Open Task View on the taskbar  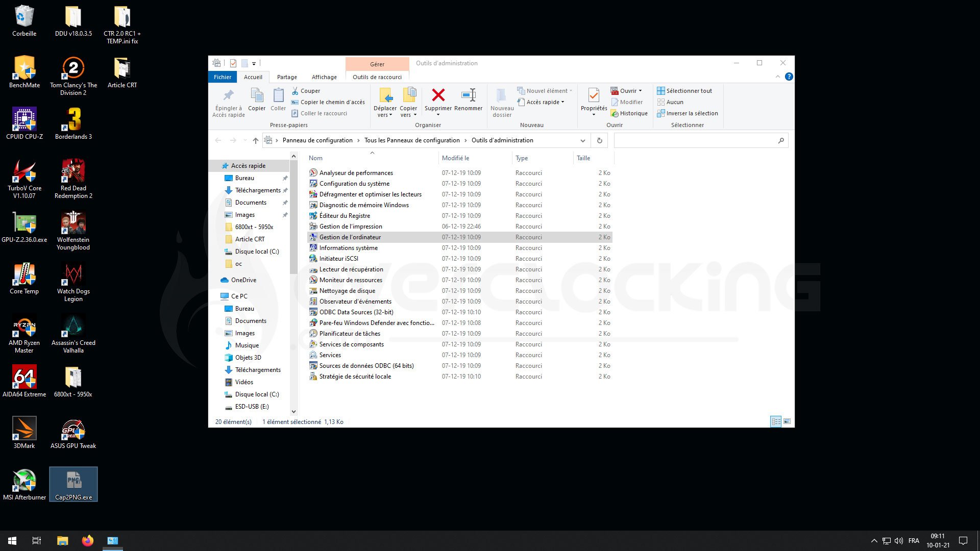coord(37,541)
